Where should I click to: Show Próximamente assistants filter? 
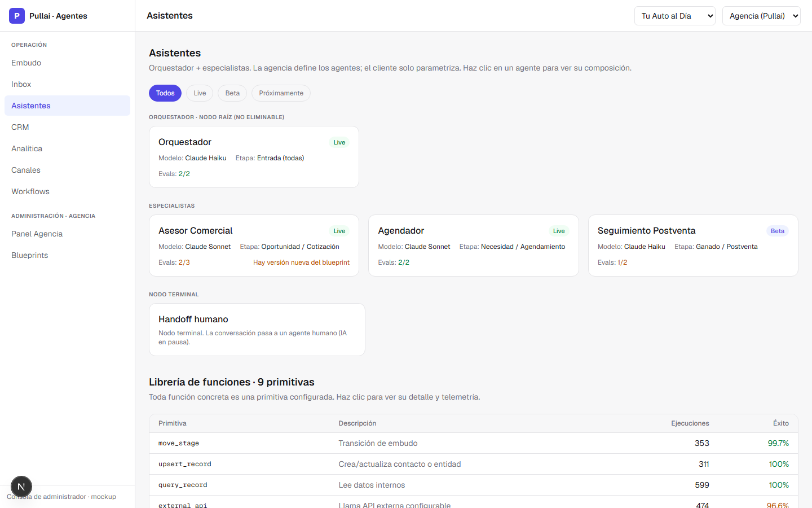click(x=281, y=93)
